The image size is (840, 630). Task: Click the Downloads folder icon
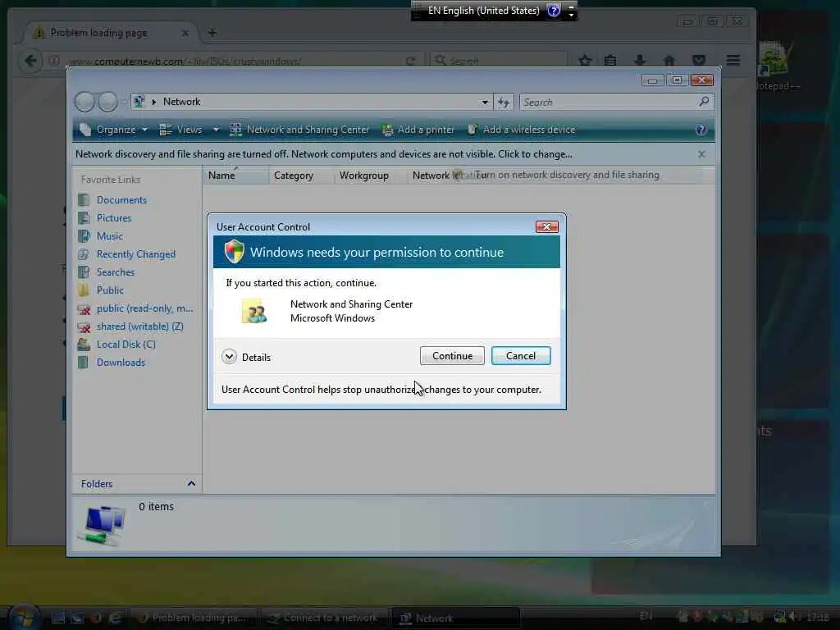click(x=84, y=363)
